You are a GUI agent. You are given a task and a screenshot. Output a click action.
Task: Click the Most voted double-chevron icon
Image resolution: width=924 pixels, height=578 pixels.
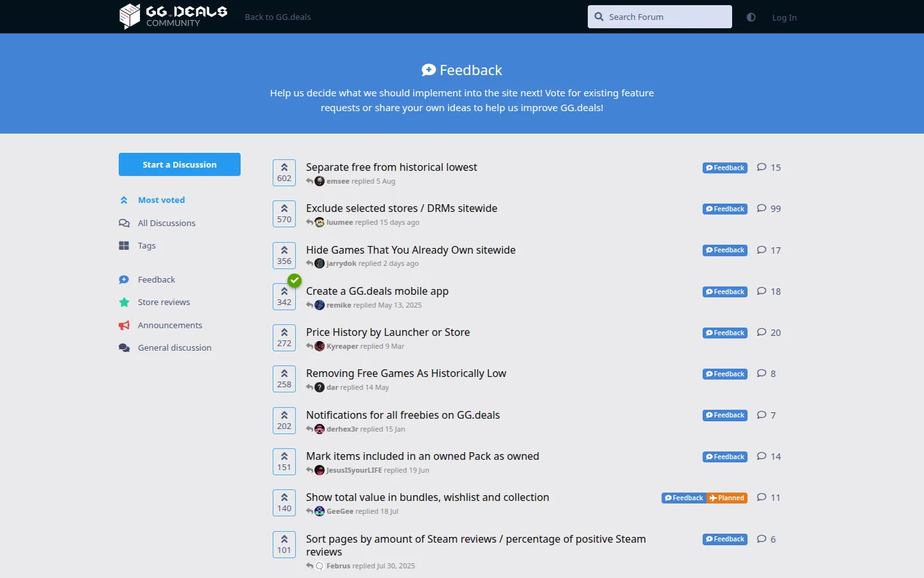coord(124,200)
